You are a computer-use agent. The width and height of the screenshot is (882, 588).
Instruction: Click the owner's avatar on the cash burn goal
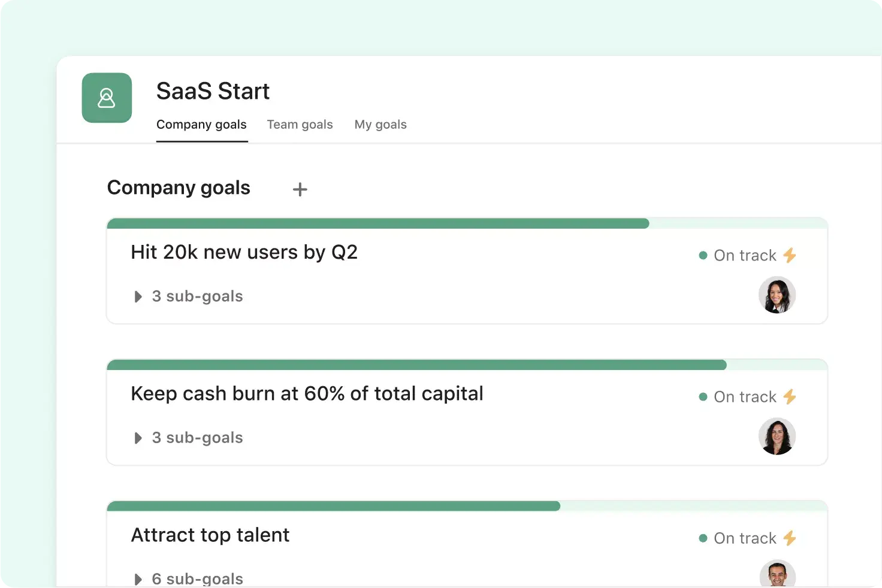pos(777,437)
